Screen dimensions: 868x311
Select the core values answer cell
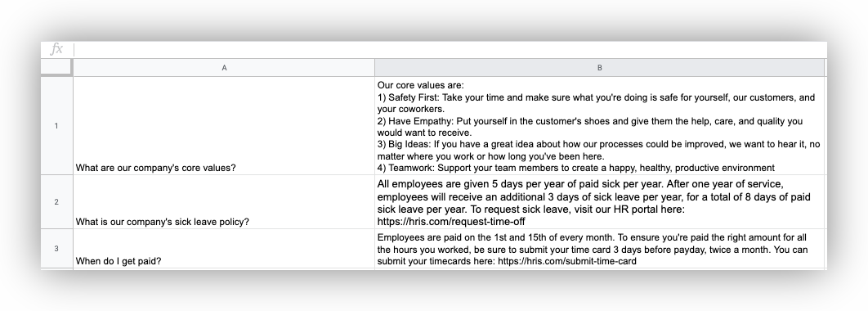tap(600, 126)
